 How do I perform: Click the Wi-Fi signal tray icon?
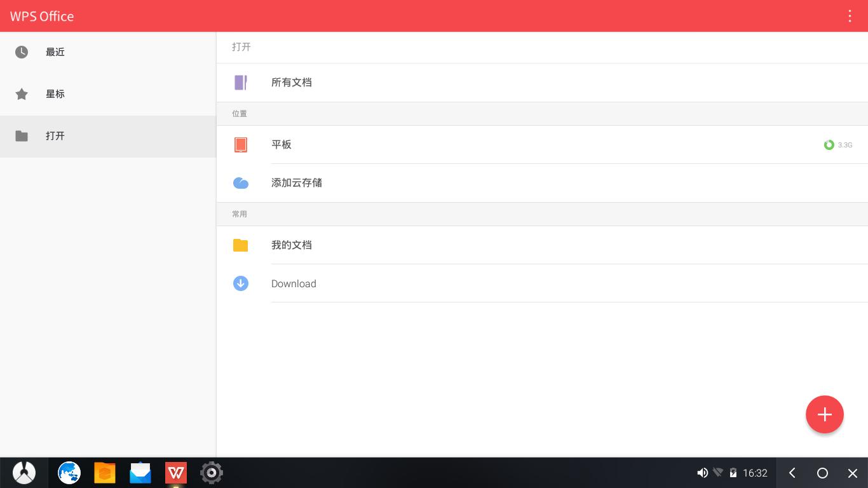718,473
